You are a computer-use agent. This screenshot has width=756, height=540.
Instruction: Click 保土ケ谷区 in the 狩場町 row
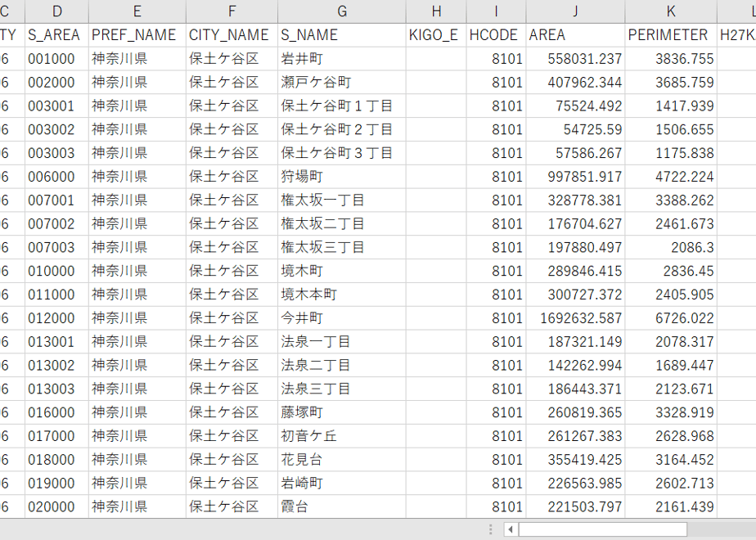coord(232,177)
